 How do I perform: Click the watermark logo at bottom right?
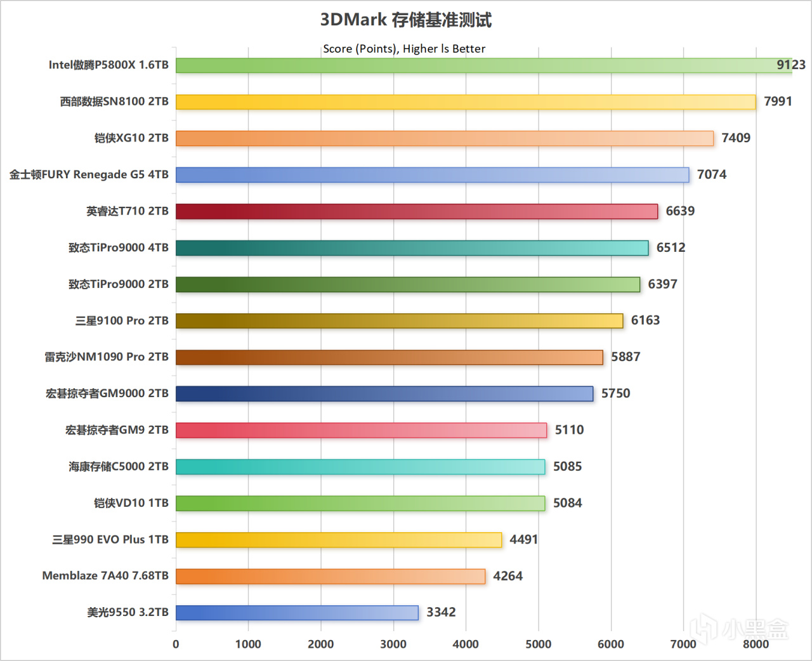[739, 629]
